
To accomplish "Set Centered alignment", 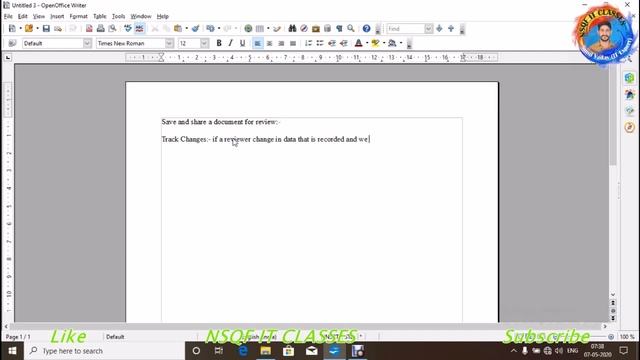I will point(269,43).
